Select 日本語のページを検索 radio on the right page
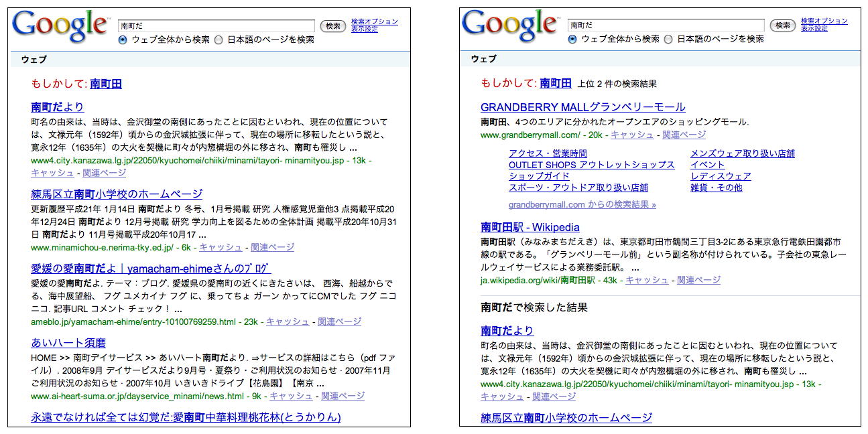The image size is (868, 434). pyautogui.click(x=668, y=40)
